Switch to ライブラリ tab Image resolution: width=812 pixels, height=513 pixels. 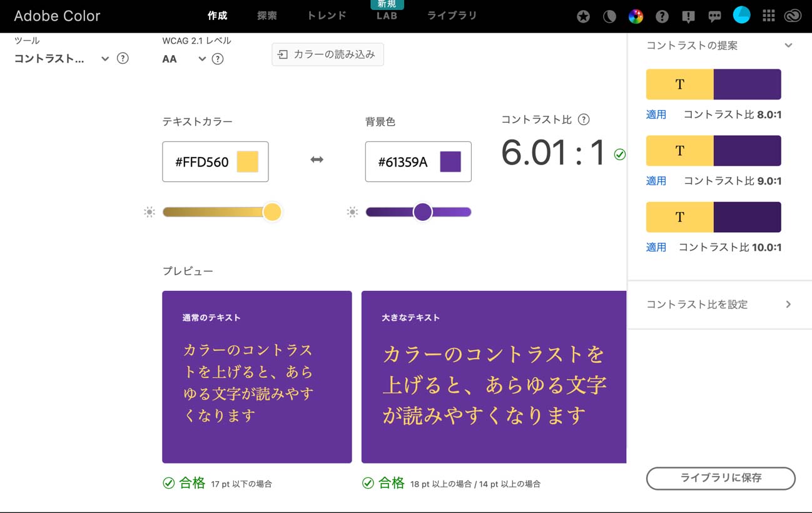(x=452, y=16)
